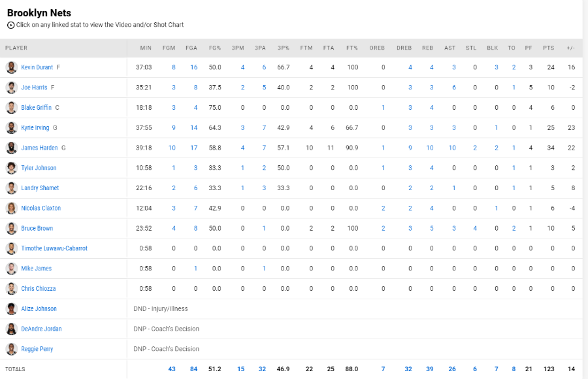Click Landry Shamet's player headshot
Viewport: 588px width, 379px height.
coord(12,188)
